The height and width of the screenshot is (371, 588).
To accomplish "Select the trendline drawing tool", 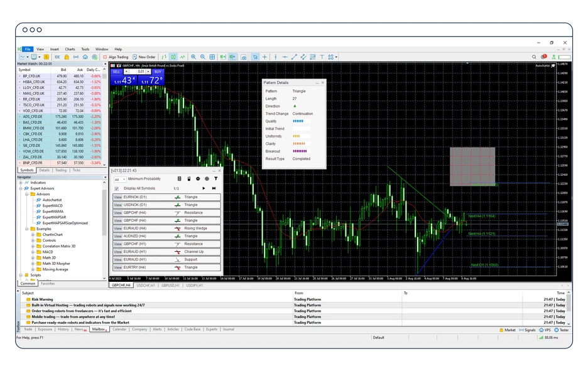I will point(294,57).
